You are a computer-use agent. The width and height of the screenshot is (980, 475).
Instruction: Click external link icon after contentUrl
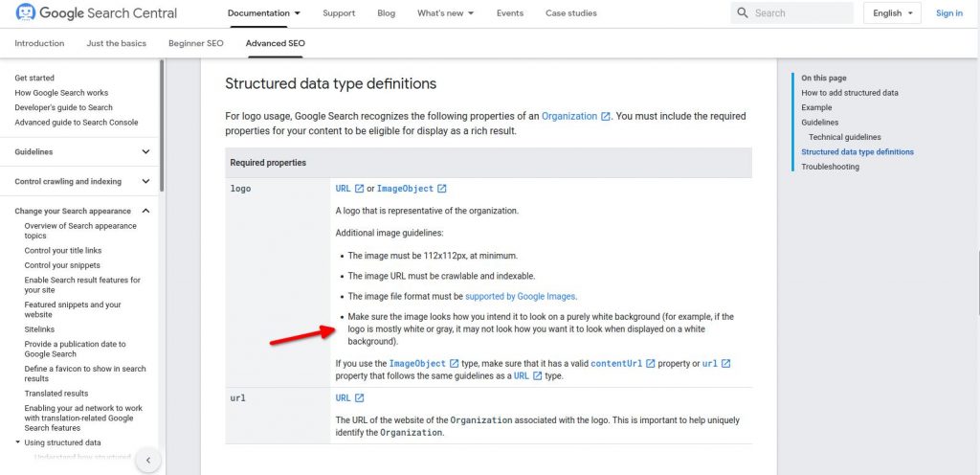(x=651, y=364)
